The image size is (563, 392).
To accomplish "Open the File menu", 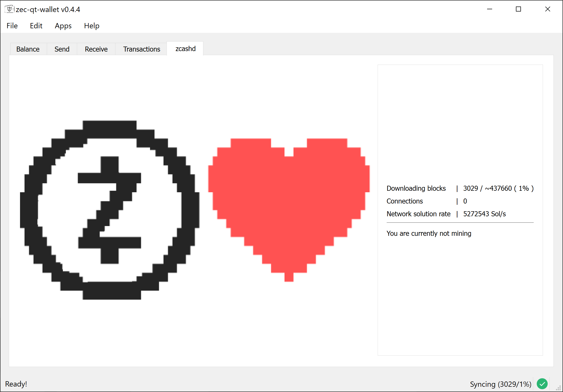I will pyautogui.click(x=12, y=26).
